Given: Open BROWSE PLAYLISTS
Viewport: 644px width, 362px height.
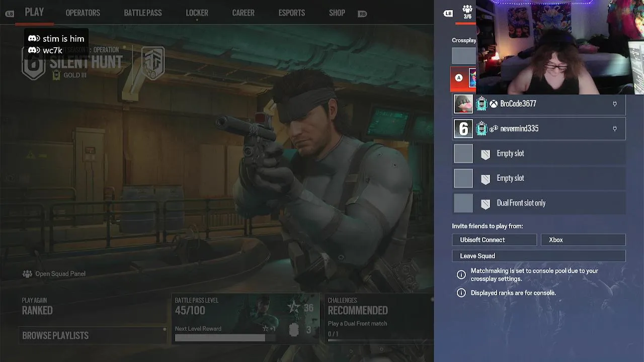Looking at the screenshot, I should coord(93,335).
